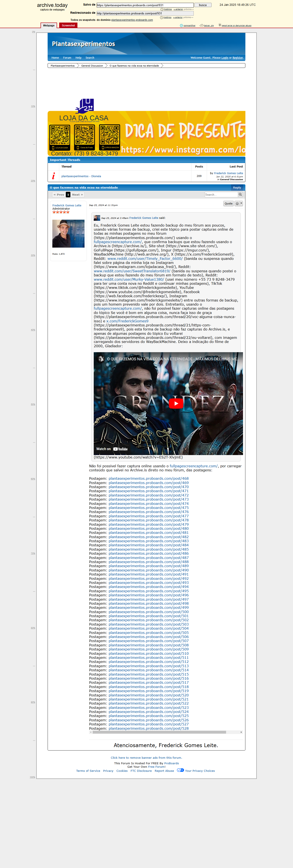Open the SweetTranslator6819 Reddit link

pyautogui.click(x=132, y=271)
